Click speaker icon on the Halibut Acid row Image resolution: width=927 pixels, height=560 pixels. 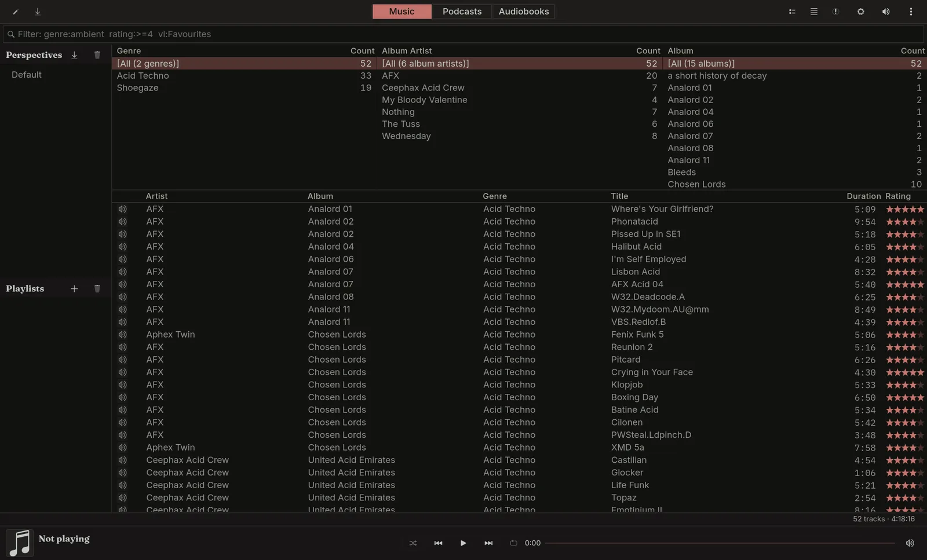122,247
